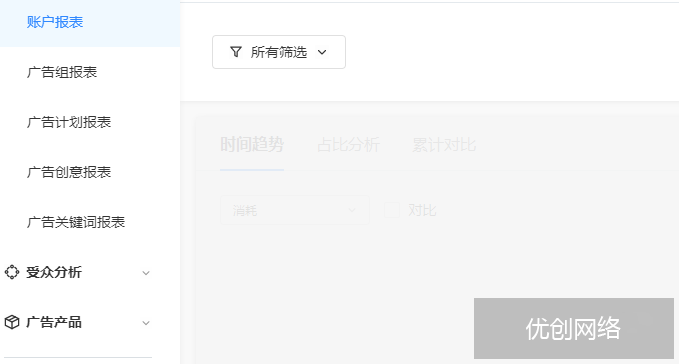The image size is (679, 364).
Task: Switch to the 累计对比 tab
Action: [x=444, y=145]
